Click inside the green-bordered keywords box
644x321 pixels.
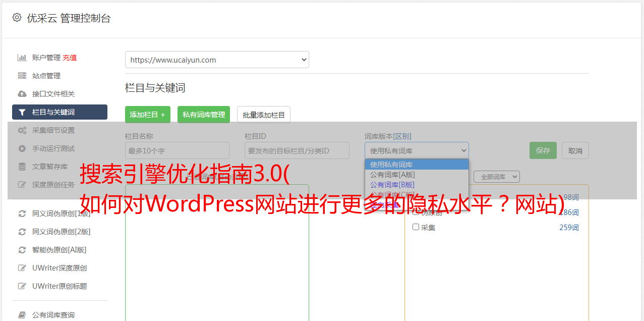[x=217, y=252]
